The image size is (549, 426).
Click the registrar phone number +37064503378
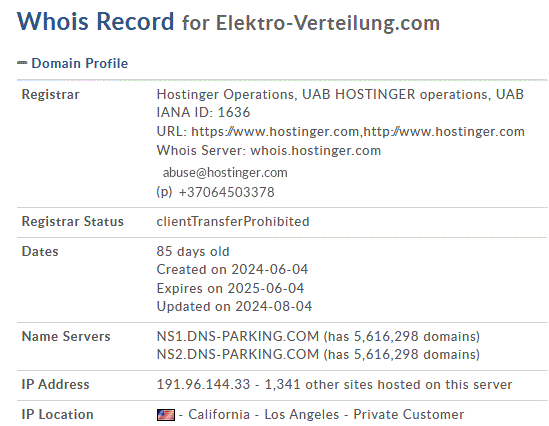coord(226,192)
